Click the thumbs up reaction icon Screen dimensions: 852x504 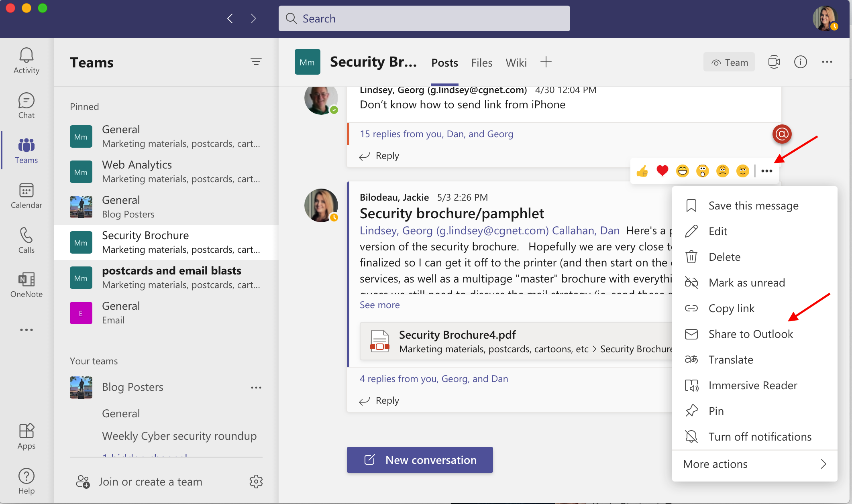point(642,171)
